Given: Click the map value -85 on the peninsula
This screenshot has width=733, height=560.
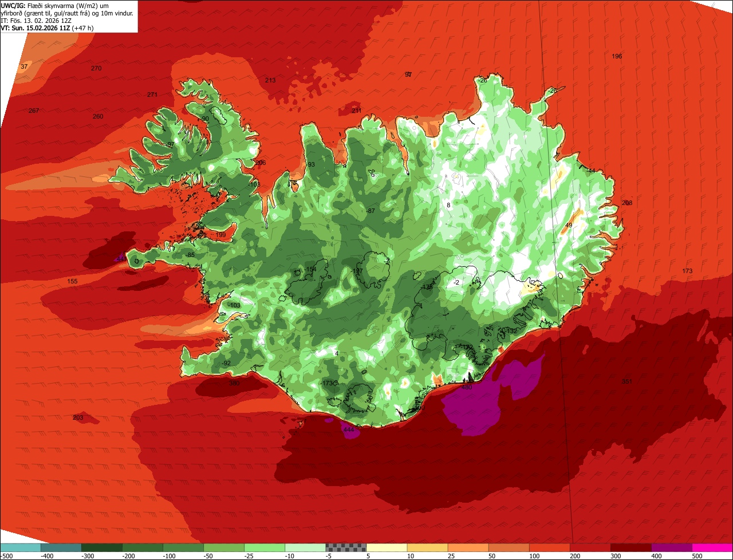Looking at the screenshot, I should coord(190,255).
